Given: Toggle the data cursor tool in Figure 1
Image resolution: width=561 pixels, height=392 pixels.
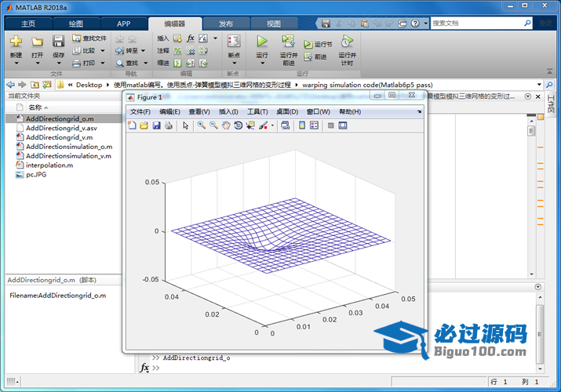Looking at the screenshot, I should click(250, 125).
